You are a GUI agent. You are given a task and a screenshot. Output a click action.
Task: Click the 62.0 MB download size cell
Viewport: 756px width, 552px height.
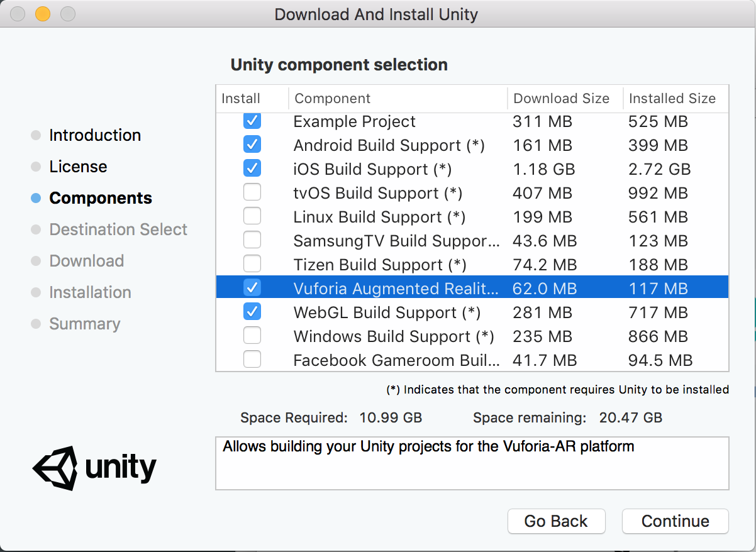click(x=545, y=289)
